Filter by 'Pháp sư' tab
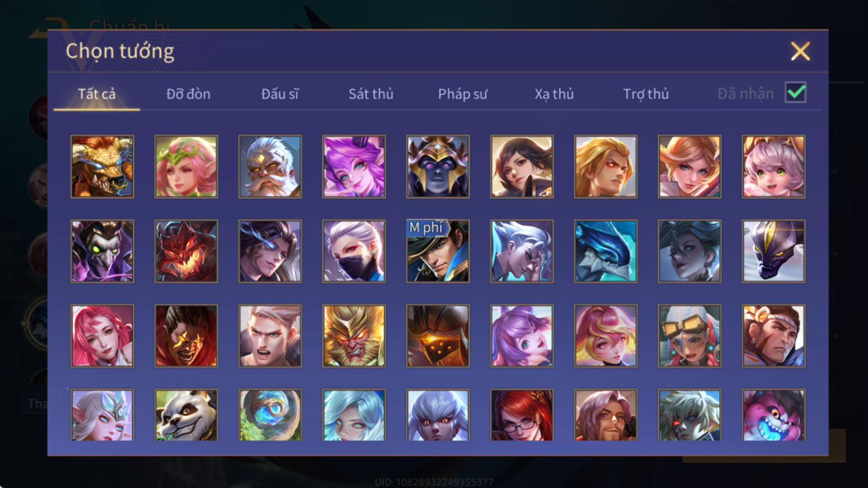868x488 pixels. pos(462,94)
